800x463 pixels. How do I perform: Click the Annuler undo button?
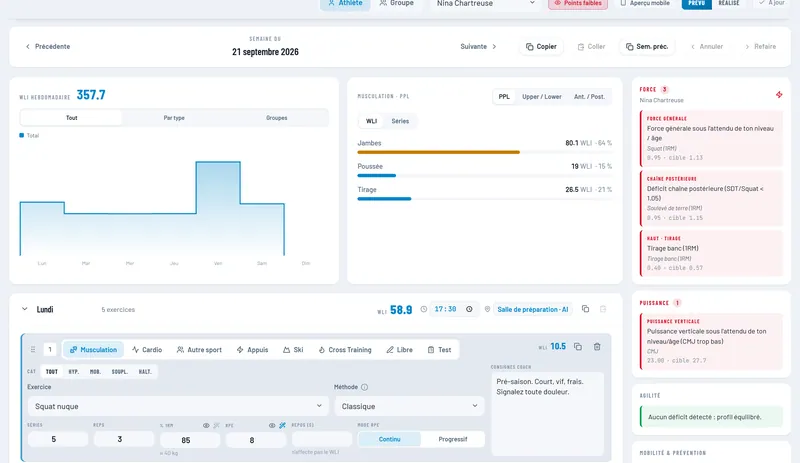pyautogui.click(x=707, y=46)
